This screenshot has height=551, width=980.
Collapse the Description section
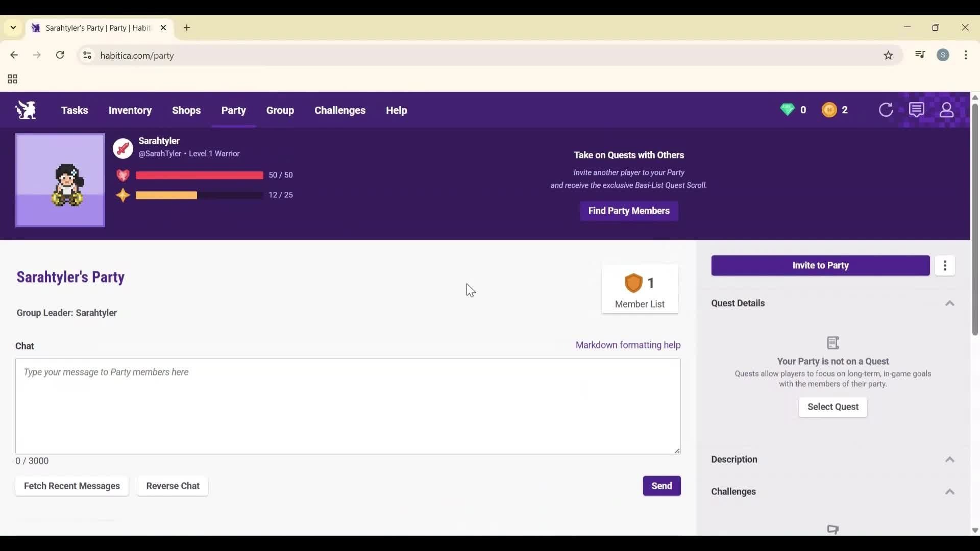[x=950, y=460]
